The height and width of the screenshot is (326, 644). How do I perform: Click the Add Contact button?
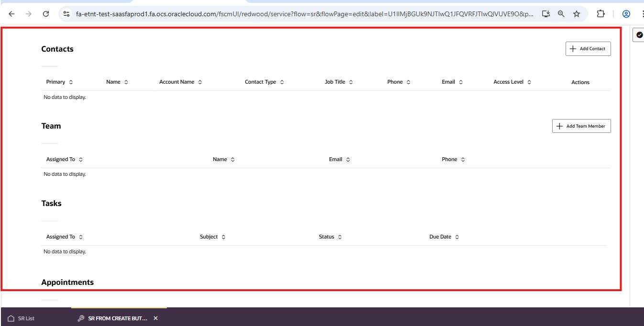coord(588,48)
